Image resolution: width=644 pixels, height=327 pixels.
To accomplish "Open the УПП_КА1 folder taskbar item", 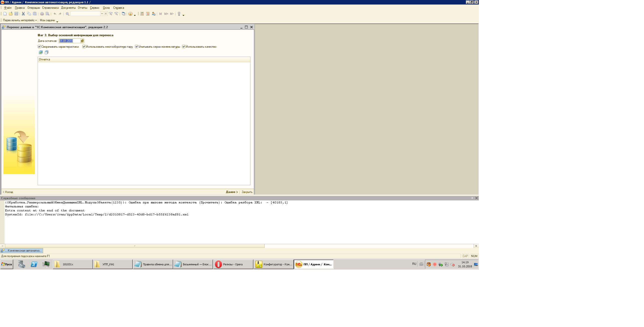I will pos(112,264).
